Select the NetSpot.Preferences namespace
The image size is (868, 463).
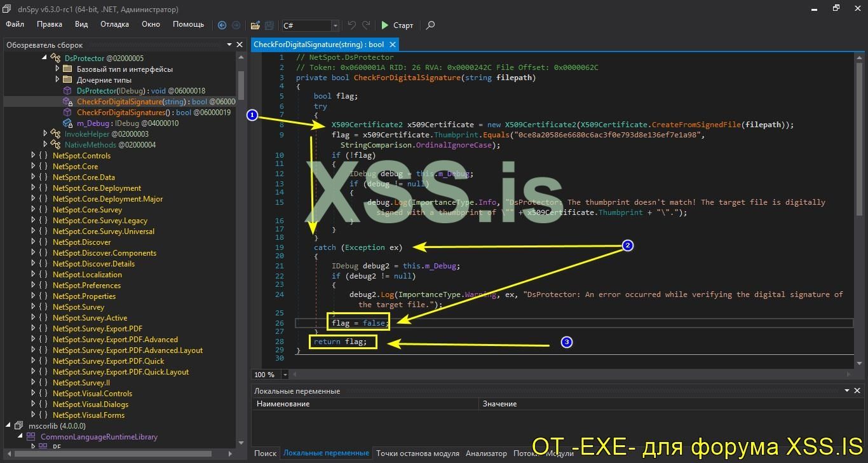[86, 285]
